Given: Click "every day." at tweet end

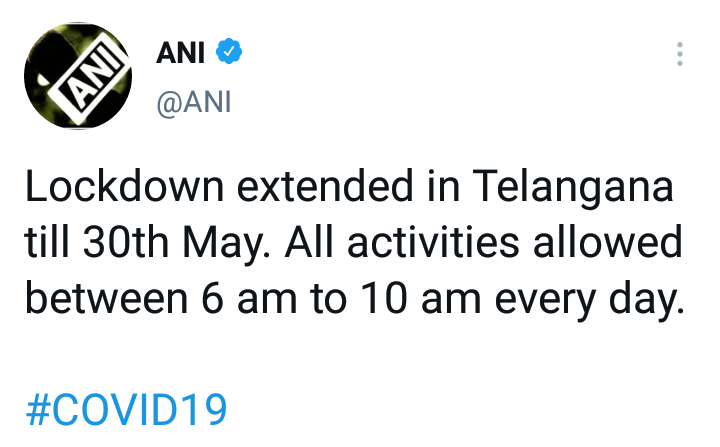Looking at the screenshot, I should [589, 299].
